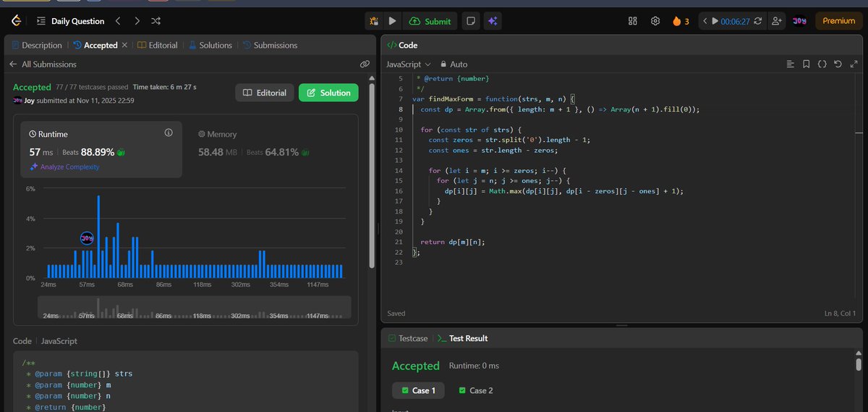The height and width of the screenshot is (412, 868).
Task: Click the streak fire icon showing 3
Action: 681,21
